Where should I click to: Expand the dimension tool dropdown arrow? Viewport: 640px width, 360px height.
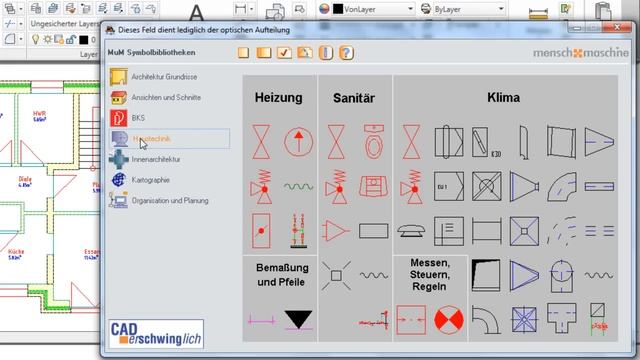click(x=251, y=9)
